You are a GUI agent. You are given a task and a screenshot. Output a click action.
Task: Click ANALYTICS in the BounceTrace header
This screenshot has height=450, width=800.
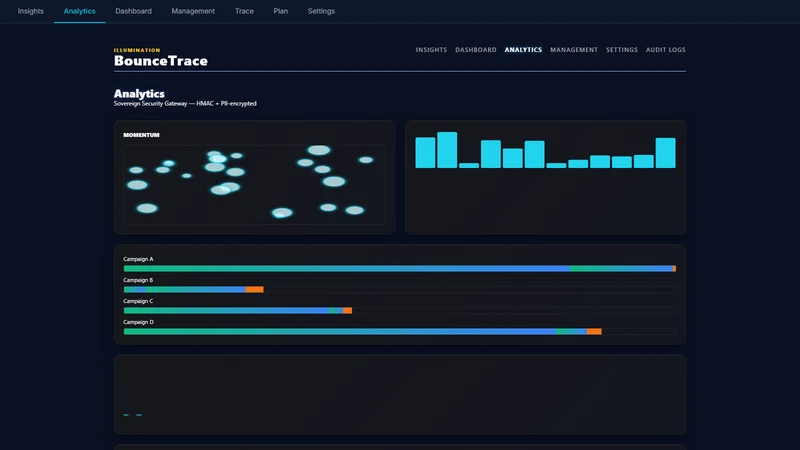[523, 50]
